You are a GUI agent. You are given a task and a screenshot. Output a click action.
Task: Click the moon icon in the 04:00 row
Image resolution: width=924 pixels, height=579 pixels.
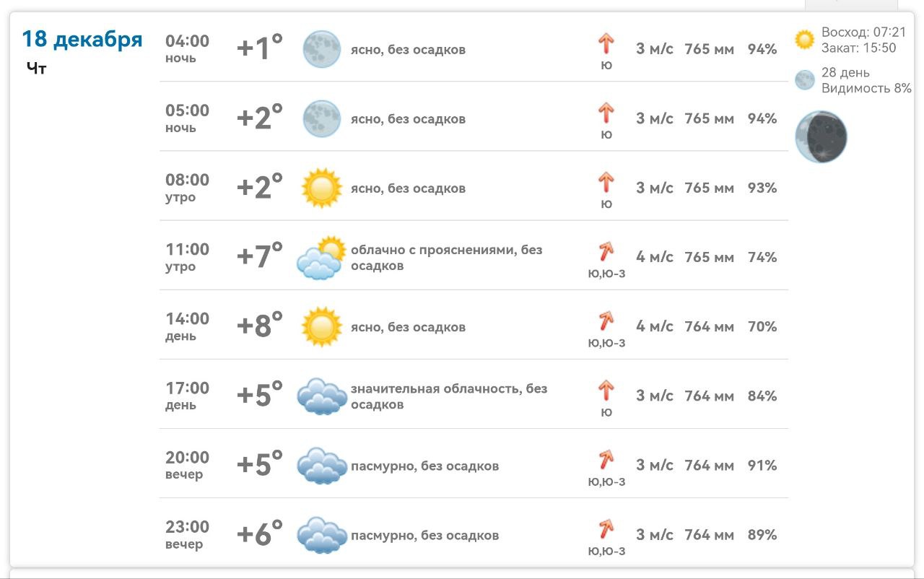click(x=321, y=49)
